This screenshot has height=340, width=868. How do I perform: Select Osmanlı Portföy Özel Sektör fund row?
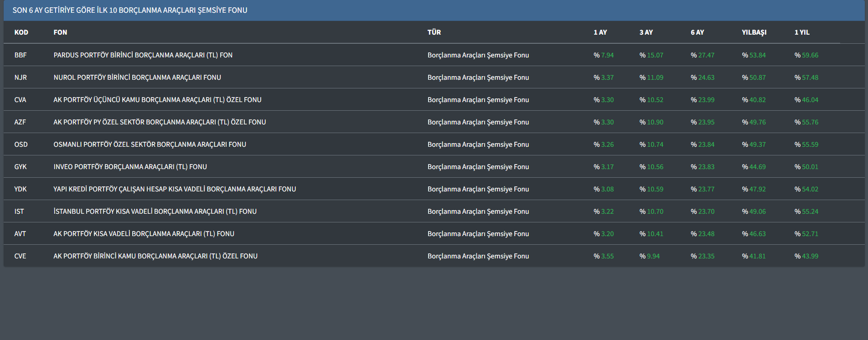[150, 144]
